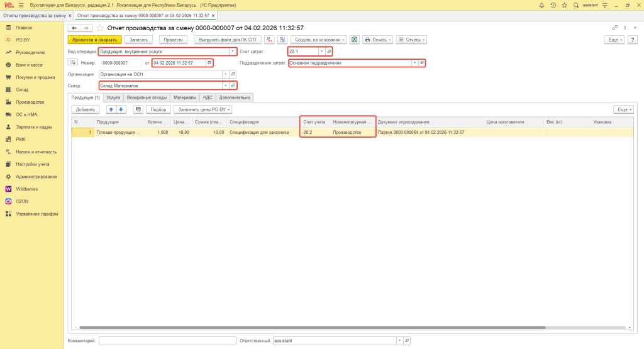Image resolution: width=644 pixels, height=349 pixels.
Task: Expand the Счет затрат dropdown
Action: point(321,52)
